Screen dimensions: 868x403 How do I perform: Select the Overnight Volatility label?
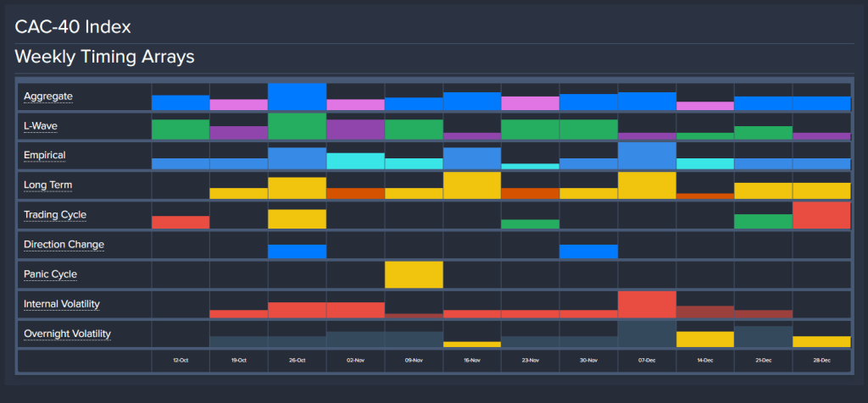pyautogui.click(x=67, y=334)
